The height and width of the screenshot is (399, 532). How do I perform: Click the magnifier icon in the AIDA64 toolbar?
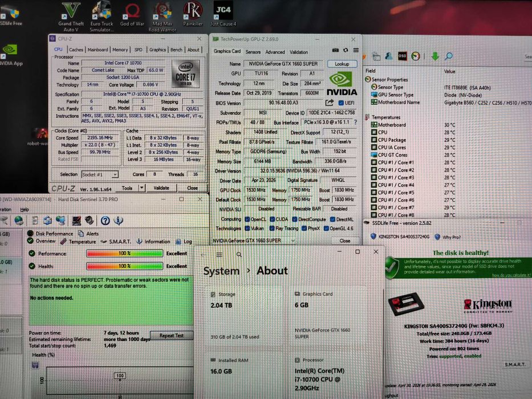pos(448,56)
